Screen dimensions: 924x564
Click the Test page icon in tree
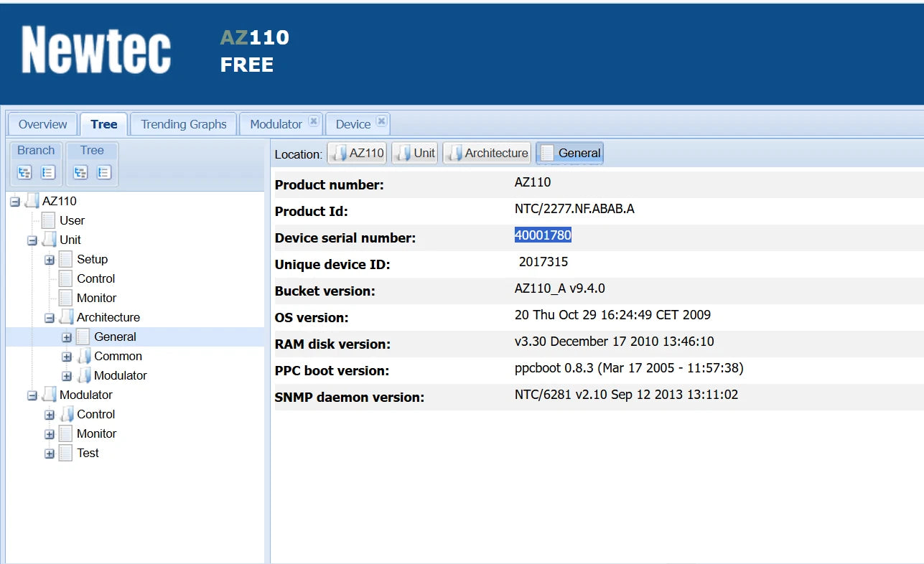pyautogui.click(x=65, y=453)
